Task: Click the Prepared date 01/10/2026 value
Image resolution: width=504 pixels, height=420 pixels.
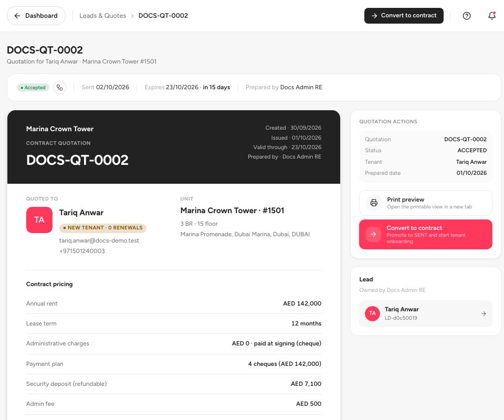Action: (x=471, y=173)
